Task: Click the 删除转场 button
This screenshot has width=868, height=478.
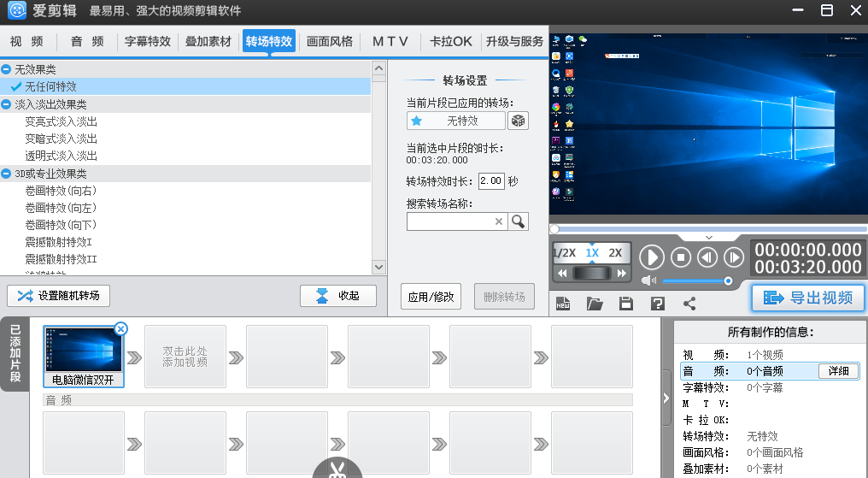Action: tap(504, 297)
